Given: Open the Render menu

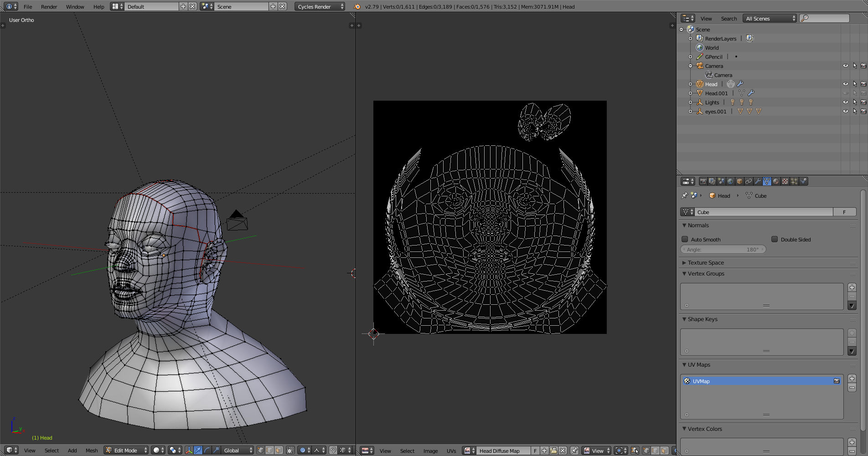Looking at the screenshot, I should click(49, 6).
